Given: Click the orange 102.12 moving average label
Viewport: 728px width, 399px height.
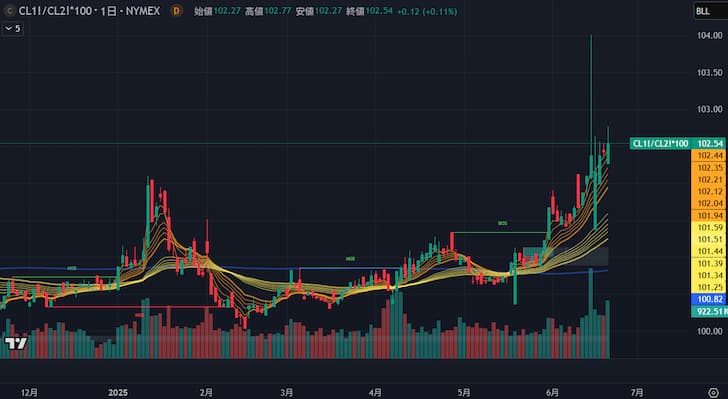Looking at the screenshot, I should point(709,191).
